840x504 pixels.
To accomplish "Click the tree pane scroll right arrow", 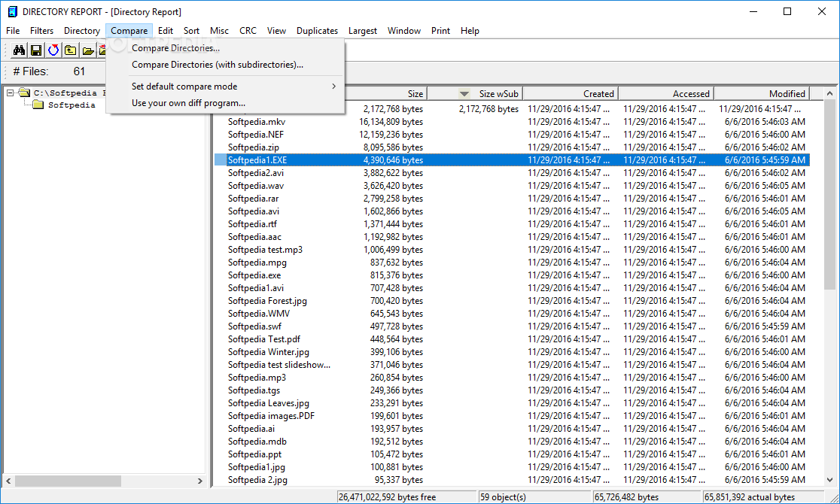I will coord(199,481).
